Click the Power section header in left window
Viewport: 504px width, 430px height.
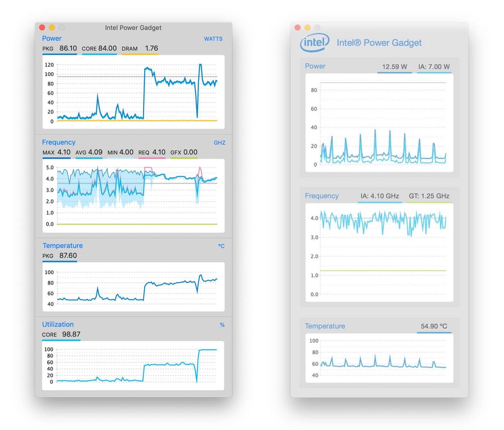point(52,38)
